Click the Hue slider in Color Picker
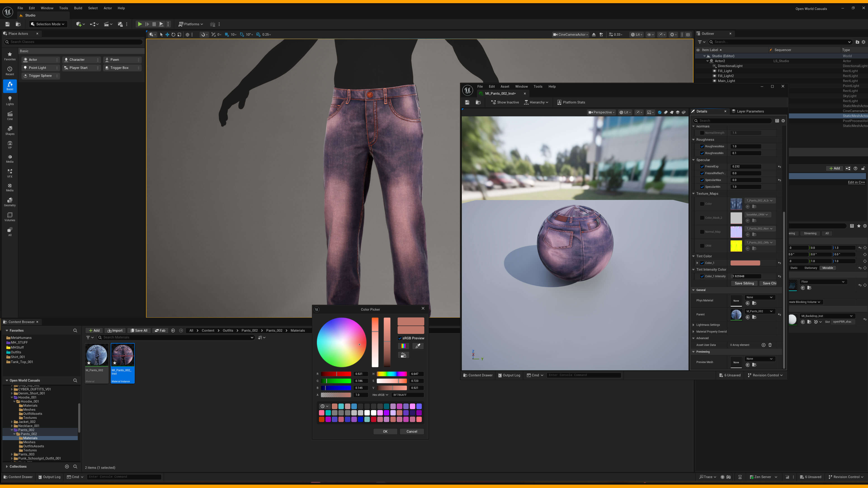 click(392, 374)
